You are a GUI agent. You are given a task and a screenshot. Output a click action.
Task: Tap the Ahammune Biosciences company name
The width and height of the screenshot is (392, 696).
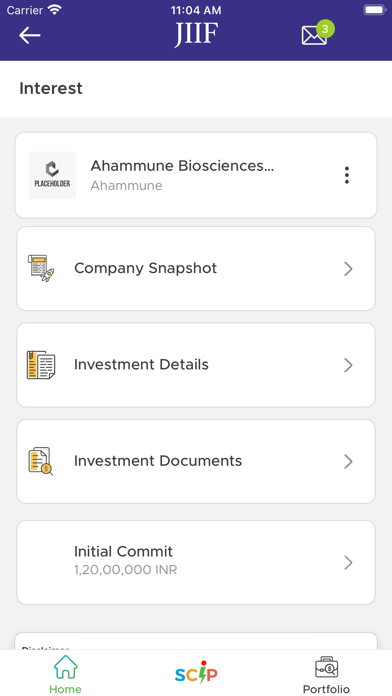182,166
